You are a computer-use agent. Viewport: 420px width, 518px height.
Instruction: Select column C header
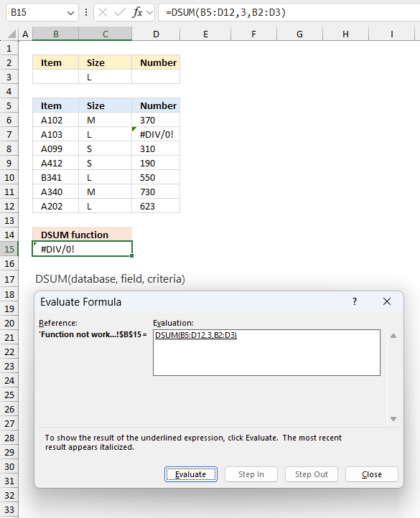(x=105, y=34)
